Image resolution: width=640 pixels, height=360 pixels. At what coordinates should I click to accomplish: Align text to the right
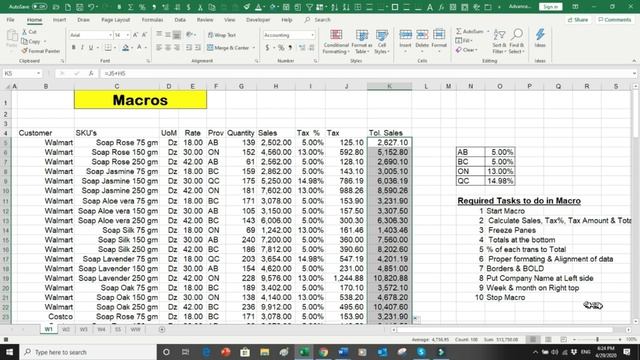[x=176, y=48]
